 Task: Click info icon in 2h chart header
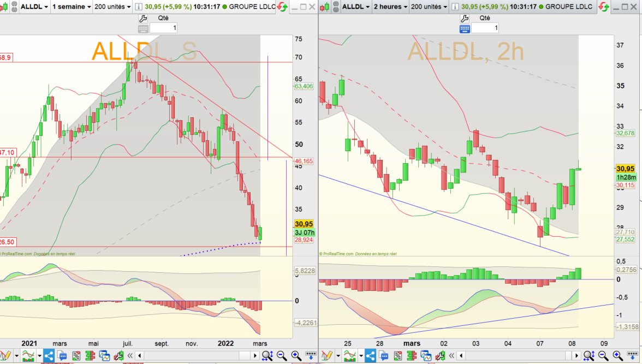455,7
